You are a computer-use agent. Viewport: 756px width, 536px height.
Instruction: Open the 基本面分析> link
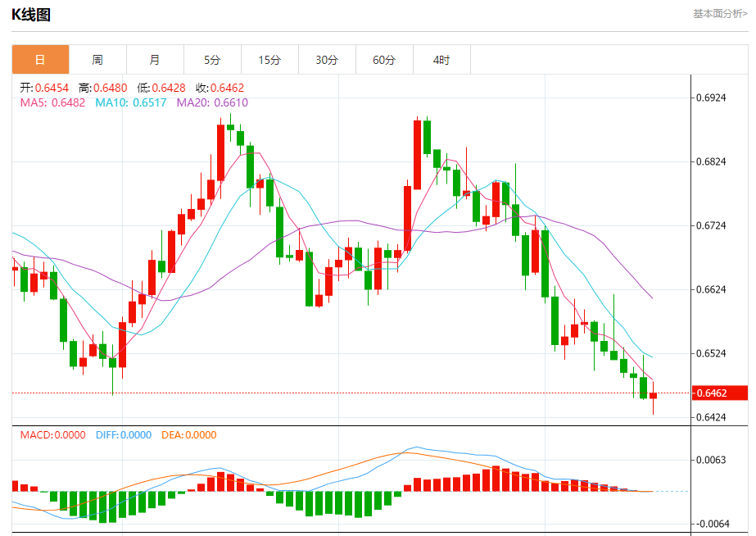coord(720,13)
